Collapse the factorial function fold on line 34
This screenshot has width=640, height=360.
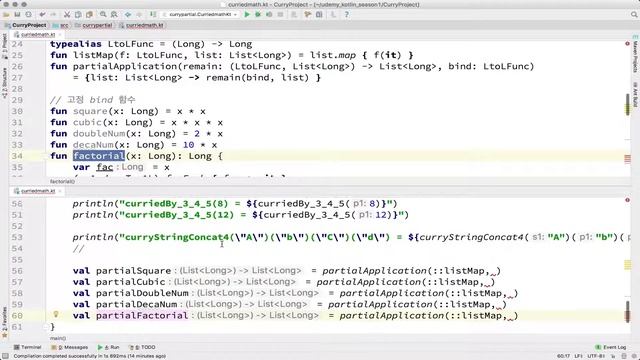46,156
